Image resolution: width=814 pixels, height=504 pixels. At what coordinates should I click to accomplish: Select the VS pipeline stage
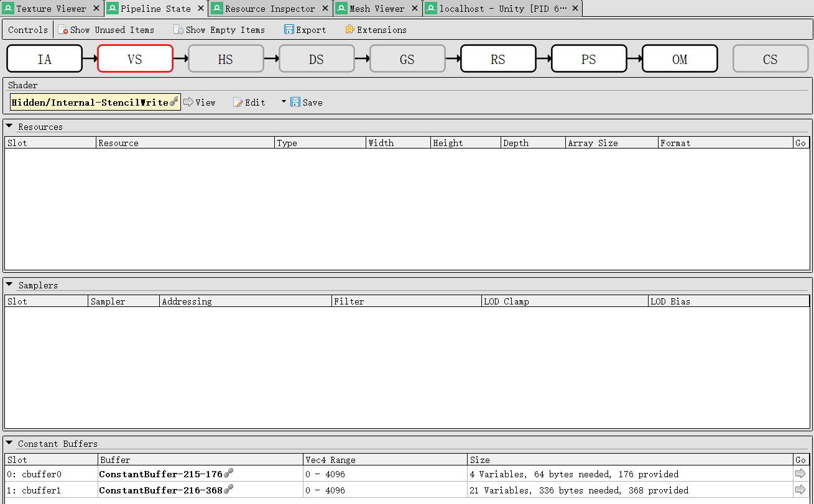point(135,59)
